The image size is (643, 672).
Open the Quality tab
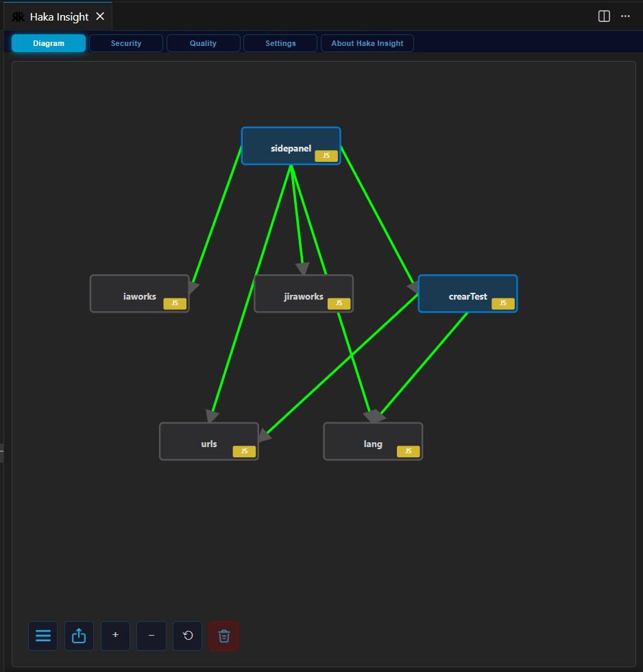[204, 43]
